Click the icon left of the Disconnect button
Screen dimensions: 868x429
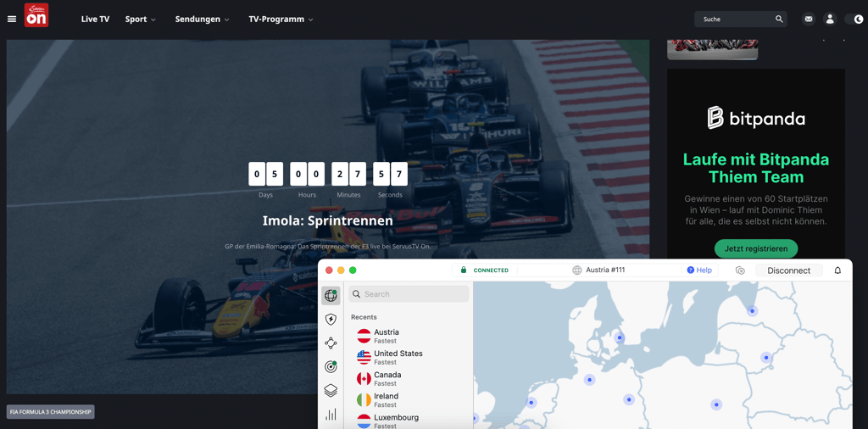[x=740, y=270]
